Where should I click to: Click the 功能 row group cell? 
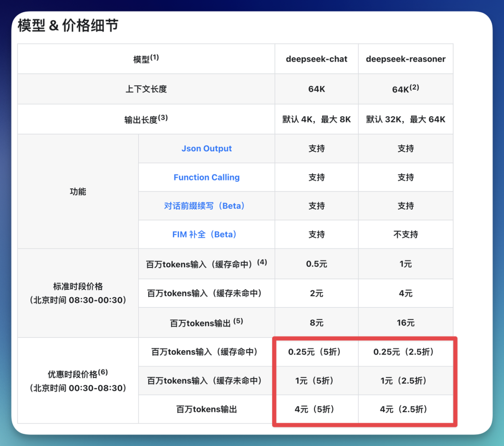(78, 191)
